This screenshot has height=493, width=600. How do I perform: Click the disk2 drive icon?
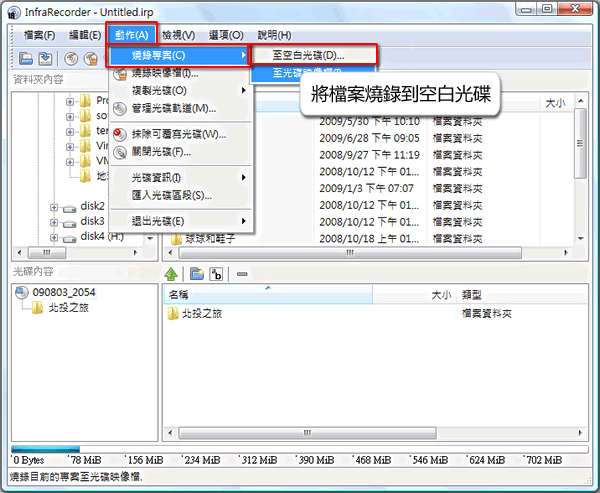pos(69,208)
